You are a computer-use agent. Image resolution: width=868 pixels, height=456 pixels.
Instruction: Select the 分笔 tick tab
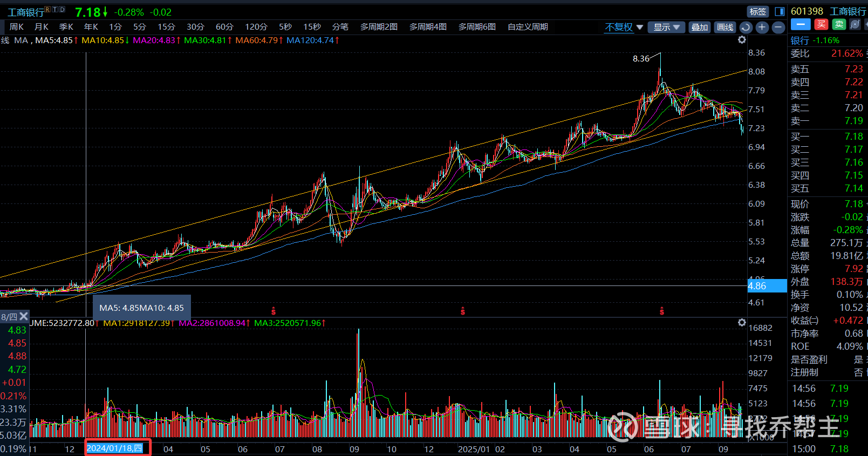point(340,27)
